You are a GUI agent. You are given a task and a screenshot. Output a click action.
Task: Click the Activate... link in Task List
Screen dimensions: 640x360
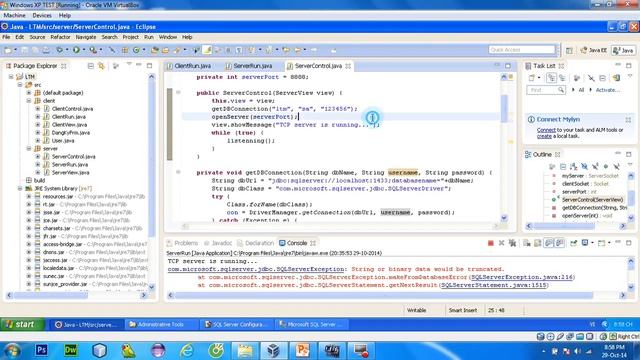coord(607,90)
